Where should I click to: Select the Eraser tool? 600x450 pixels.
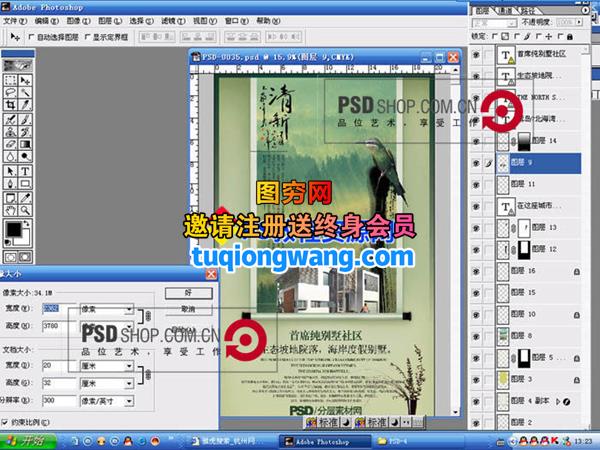10,144
